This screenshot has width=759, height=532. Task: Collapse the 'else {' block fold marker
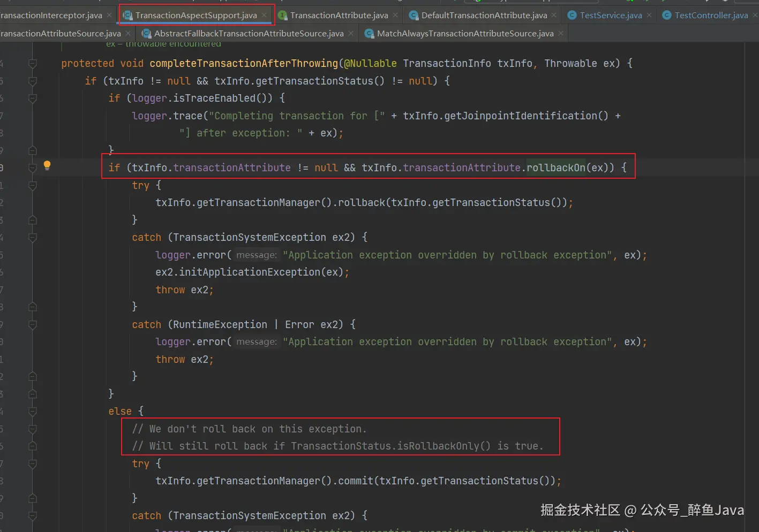click(33, 412)
